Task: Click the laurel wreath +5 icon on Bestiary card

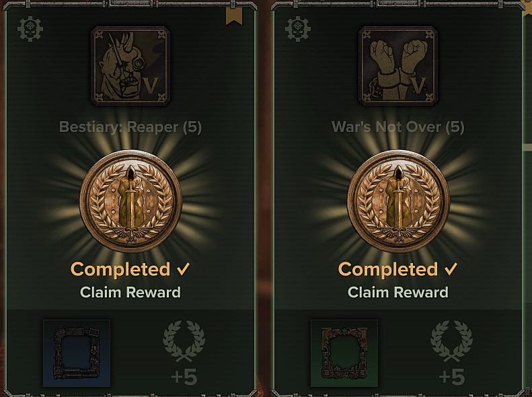Action: (184, 341)
